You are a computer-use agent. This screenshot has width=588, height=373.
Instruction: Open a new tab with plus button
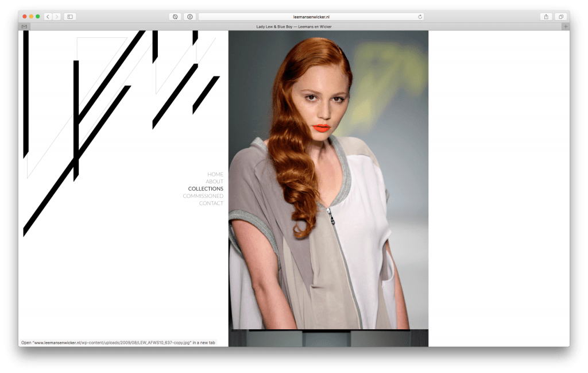pos(565,26)
